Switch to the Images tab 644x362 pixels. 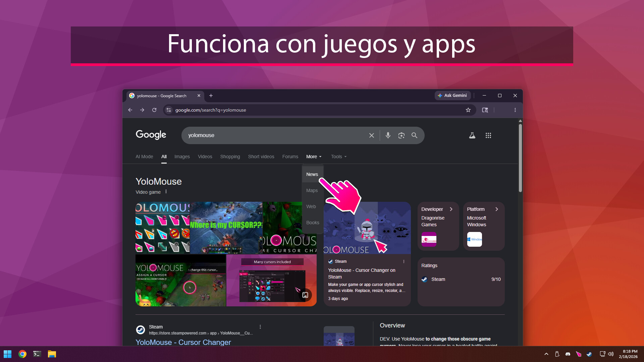point(182,157)
